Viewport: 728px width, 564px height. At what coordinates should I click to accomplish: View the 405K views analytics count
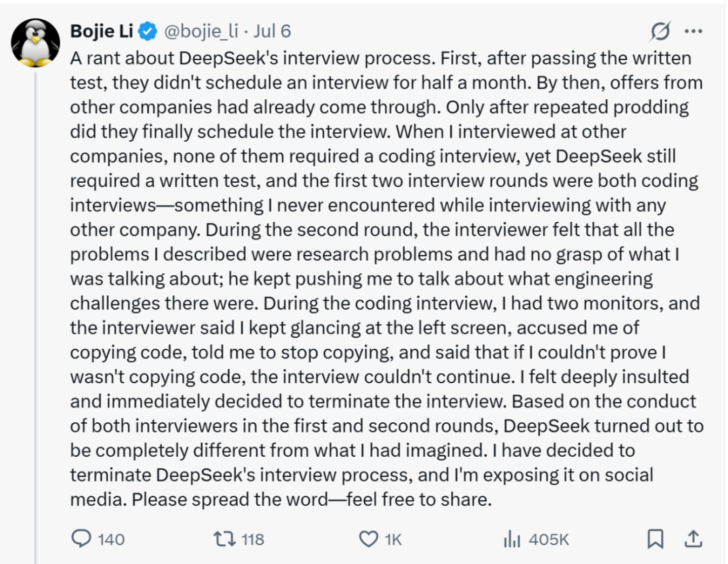[x=548, y=540]
